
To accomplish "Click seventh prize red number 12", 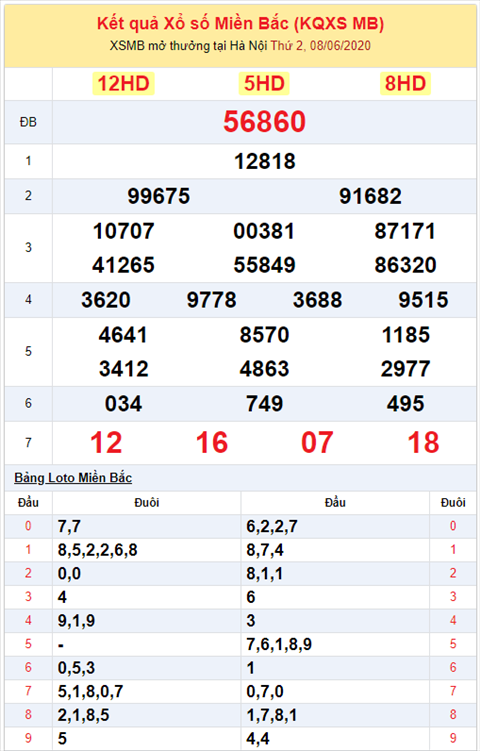I will pyautogui.click(x=106, y=443).
